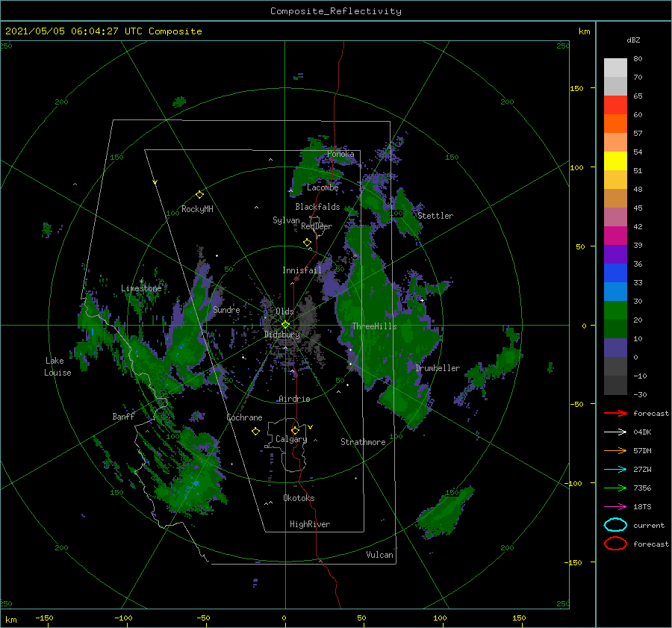
Task: Click the Sundre label
Action: [x=226, y=310]
